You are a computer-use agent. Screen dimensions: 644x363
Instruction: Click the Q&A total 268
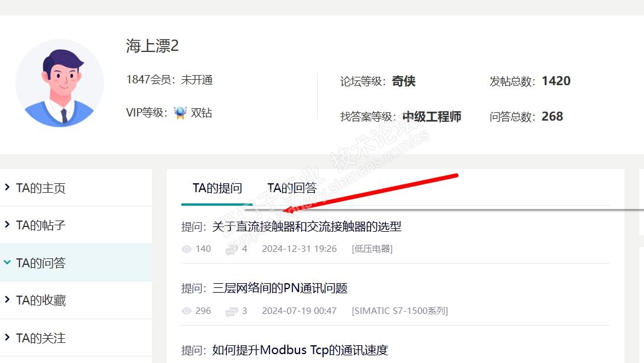[x=552, y=116]
